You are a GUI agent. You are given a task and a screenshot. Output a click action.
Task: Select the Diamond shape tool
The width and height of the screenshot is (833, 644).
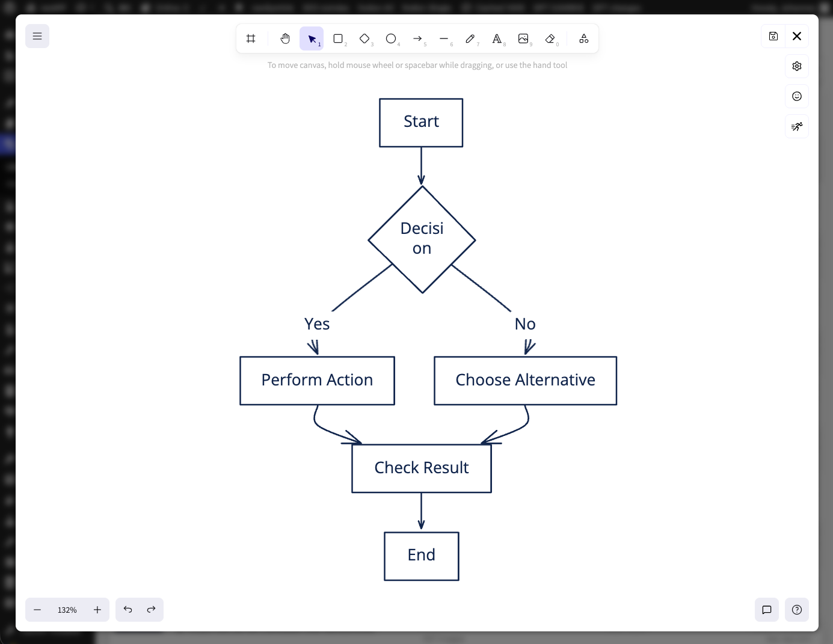[364, 38]
